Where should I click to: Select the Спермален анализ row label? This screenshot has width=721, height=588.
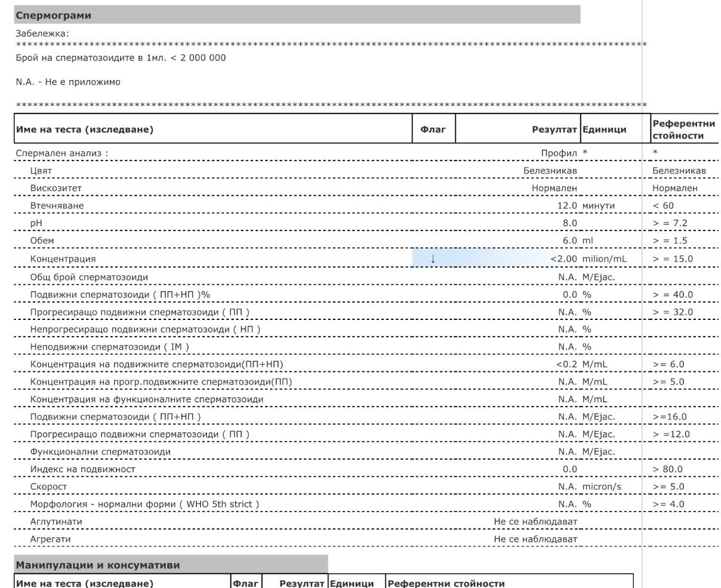point(62,153)
